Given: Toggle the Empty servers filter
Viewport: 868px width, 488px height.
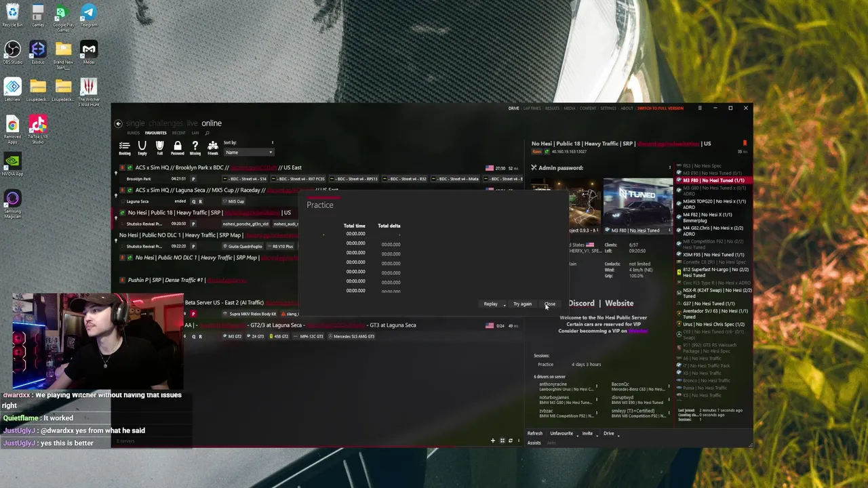Looking at the screenshot, I should point(142,148).
